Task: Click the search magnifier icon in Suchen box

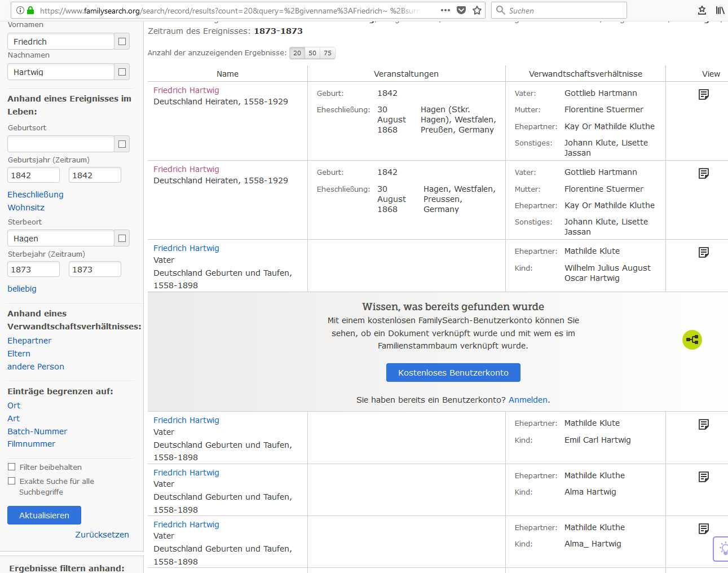Action: click(x=500, y=10)
